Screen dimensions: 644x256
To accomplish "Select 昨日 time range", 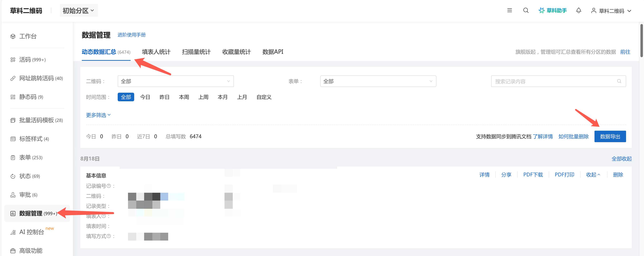I will click(x=164, y=97).
